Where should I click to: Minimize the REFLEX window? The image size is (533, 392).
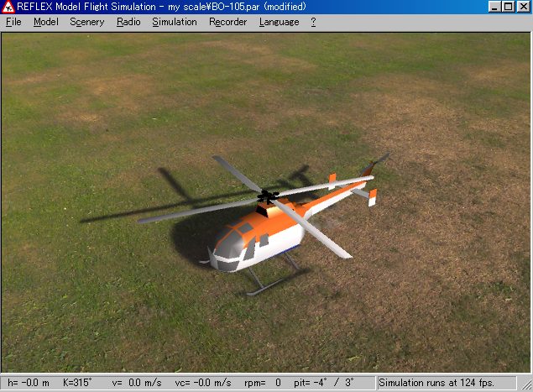pos(494,7)
